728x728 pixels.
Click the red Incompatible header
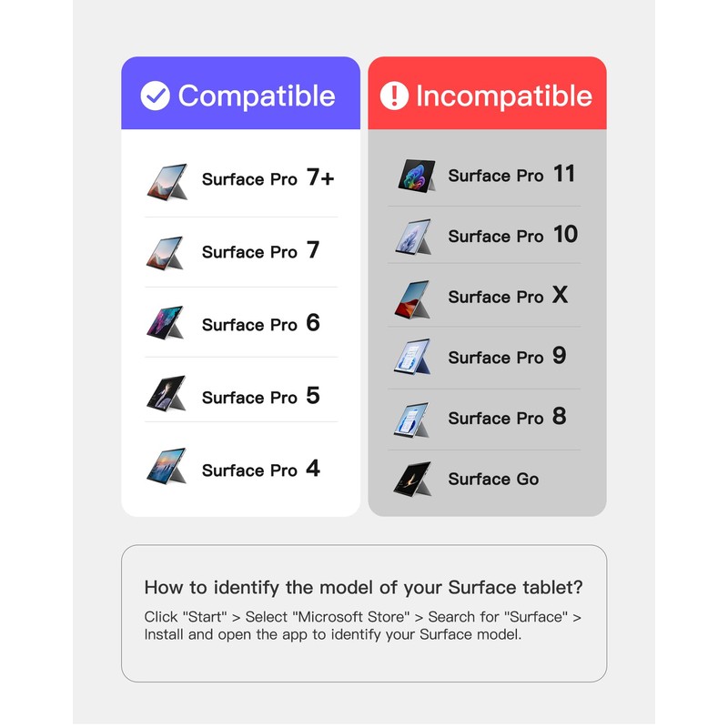point(487,94)
